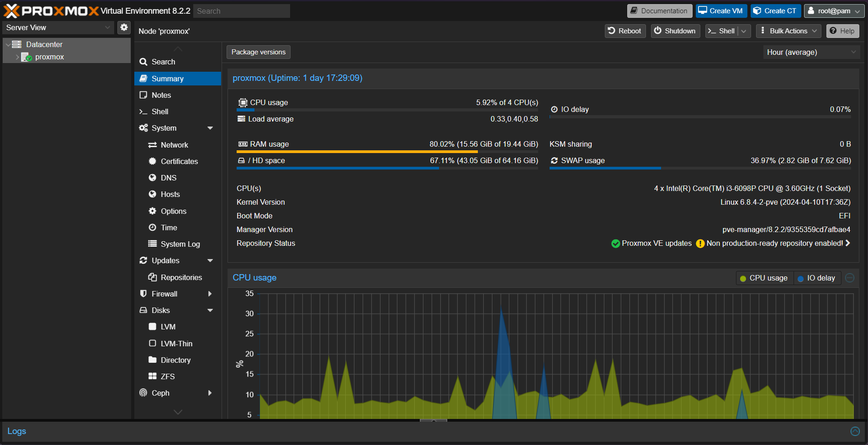Open the server view settings gear
The image size is (868, 445).
click(x=124, y=27)
